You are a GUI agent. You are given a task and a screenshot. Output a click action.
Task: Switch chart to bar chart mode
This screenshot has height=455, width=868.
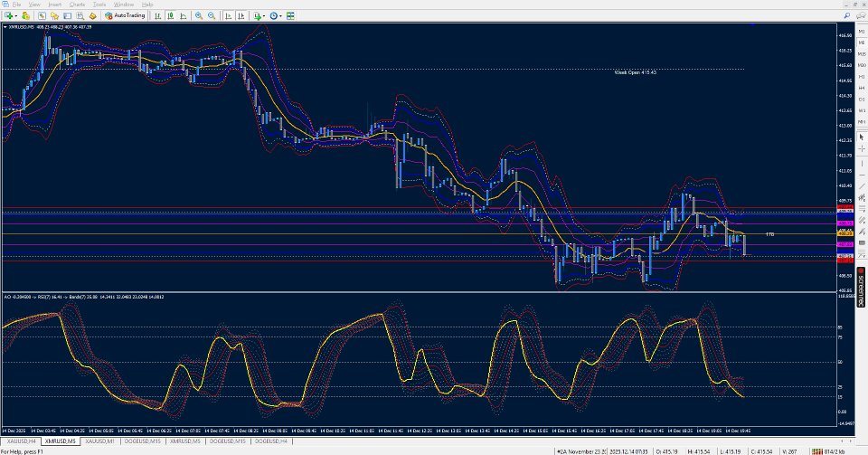pos(157,15)
